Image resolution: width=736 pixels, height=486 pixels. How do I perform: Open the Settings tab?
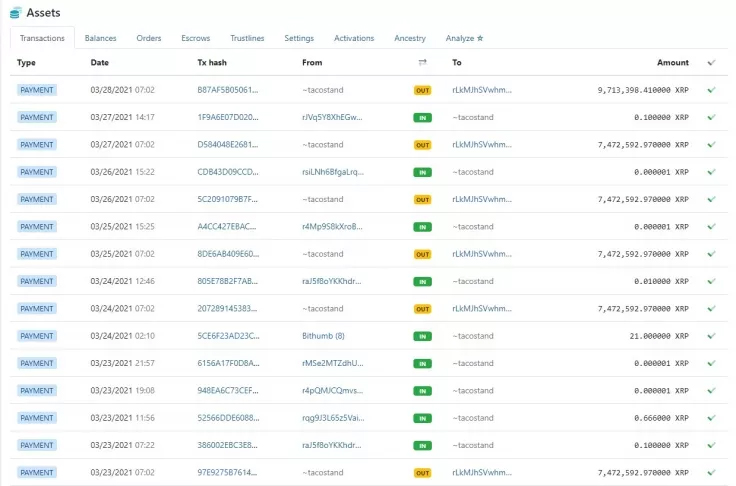(x=299, y=38)
